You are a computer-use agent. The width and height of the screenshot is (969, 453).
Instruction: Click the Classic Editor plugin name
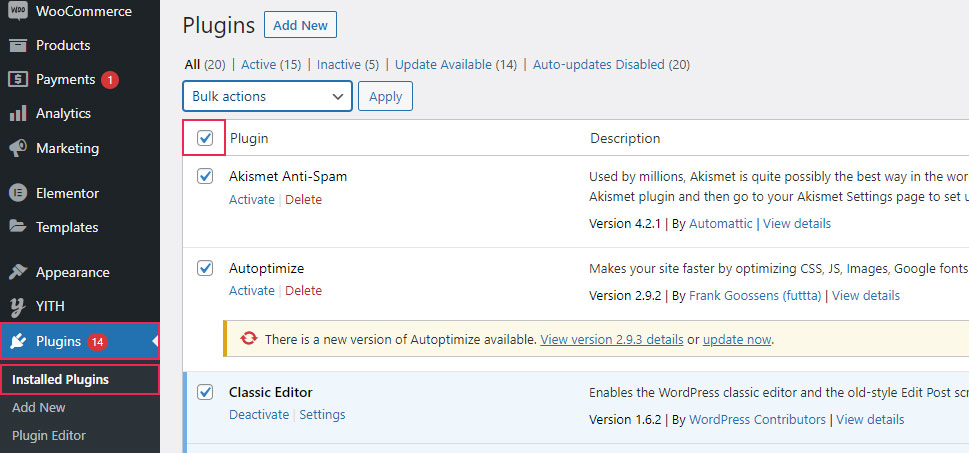pyautogui.click(x=271, y=392)
